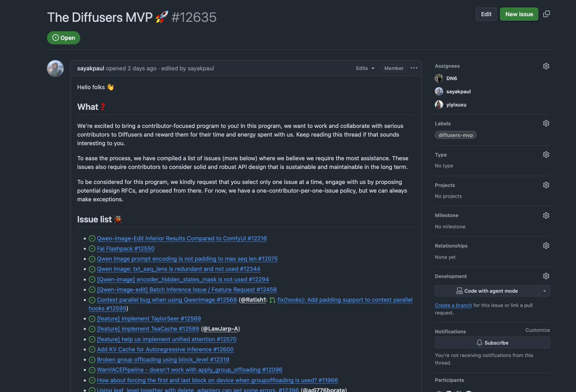576x392 pixels.
Task: Open issue WanVACEPipeline apply_group_offloading #12096
Action: point(190,370)
